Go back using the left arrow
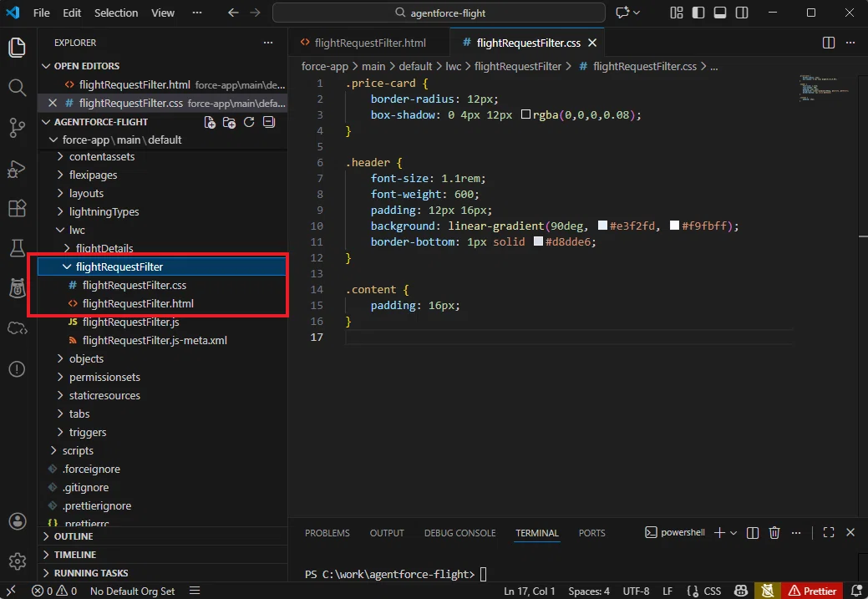868x599 pixels. (x=233, y=13)
